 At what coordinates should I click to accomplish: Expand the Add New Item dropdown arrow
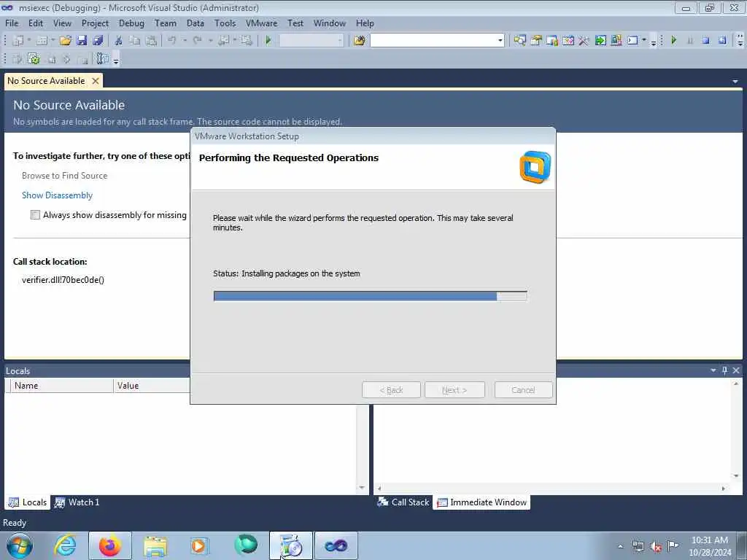[x=53, y=41]
